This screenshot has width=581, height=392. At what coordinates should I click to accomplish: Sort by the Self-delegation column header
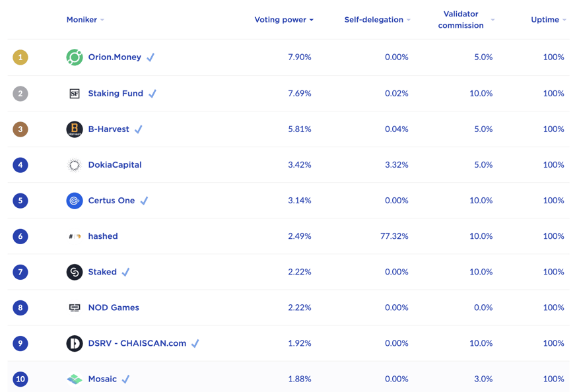tap(377, 20)
